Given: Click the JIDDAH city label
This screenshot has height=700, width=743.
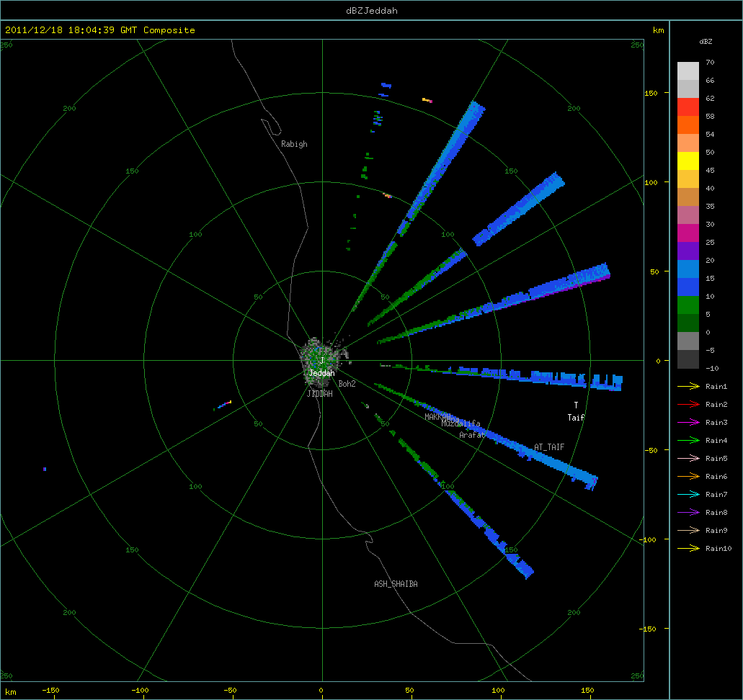Looking at the screenshot, I should 320,394.
